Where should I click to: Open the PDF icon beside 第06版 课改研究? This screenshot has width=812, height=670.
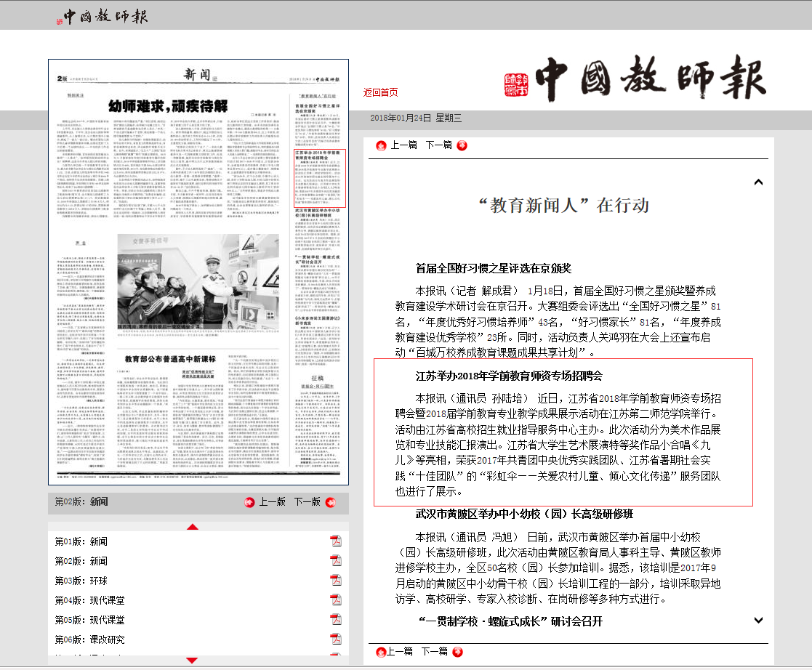pyautogui.click(x=336, y=639)
